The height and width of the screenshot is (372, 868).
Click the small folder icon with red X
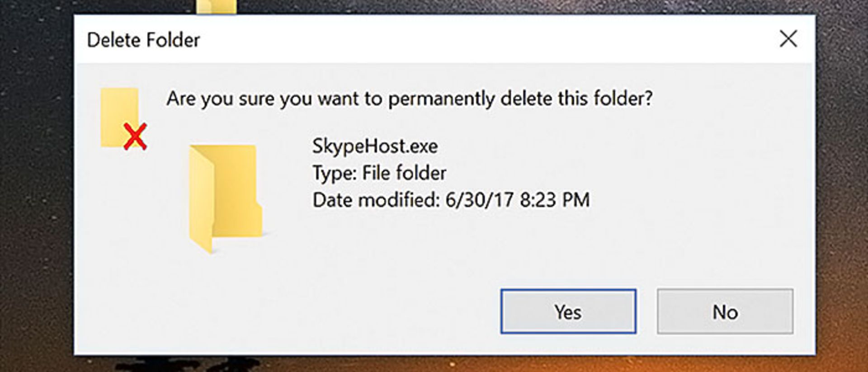coord(123,118)
